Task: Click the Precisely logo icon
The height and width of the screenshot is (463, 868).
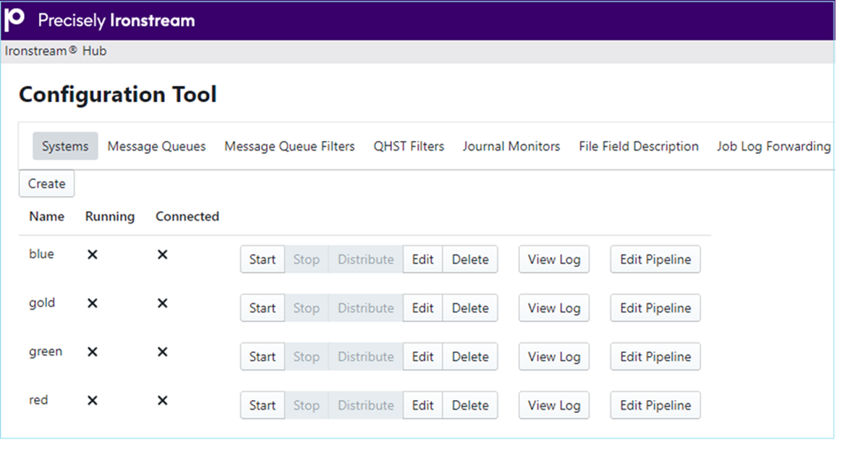Action: [15, 20]
